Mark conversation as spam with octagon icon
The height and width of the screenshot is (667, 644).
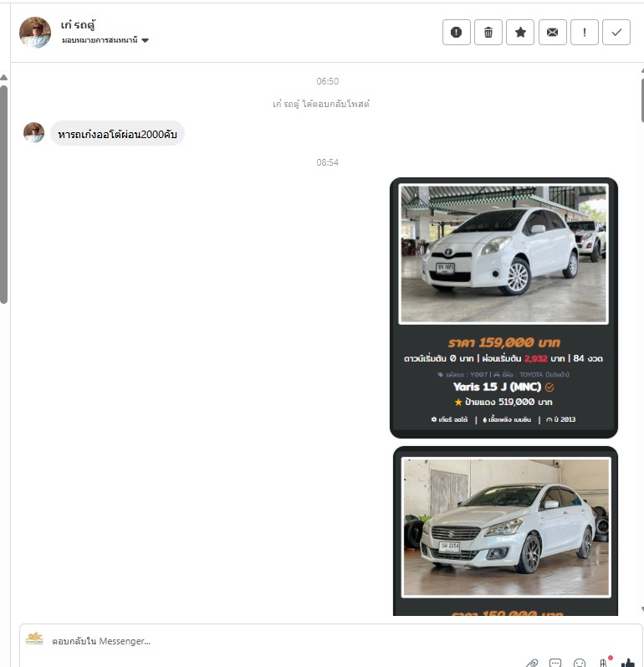pyautogui.click(x=456, y=33)
